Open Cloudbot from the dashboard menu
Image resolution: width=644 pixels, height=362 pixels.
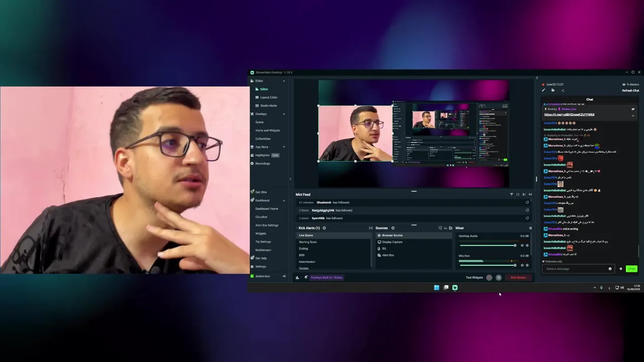click(261, 217)
